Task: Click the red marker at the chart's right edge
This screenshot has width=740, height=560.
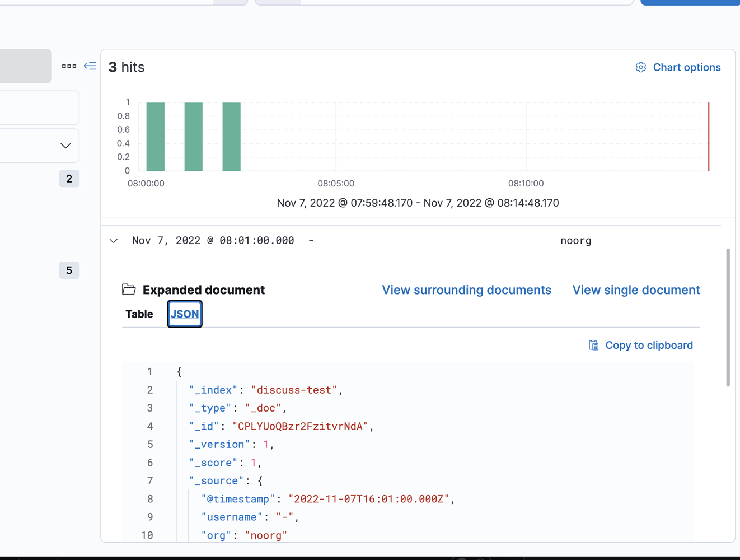Action: (x=708, y=137)
